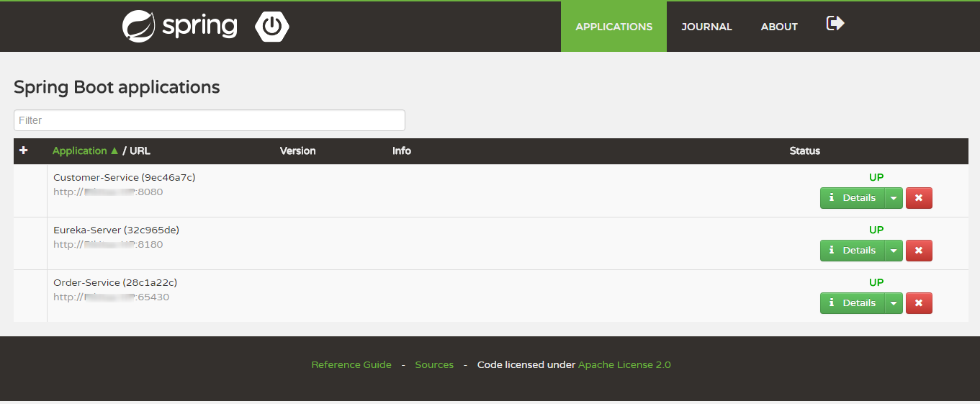Image resolution: width=980 pixels, height=404 pixels.
Task: Sort by Application column header
Action: click(x=85, y=151)
